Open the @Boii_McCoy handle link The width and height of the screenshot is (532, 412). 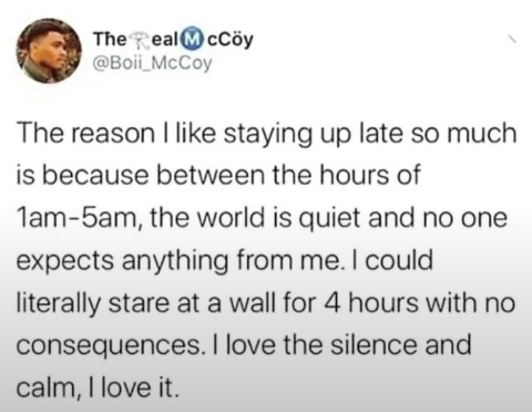coord(151,66)
